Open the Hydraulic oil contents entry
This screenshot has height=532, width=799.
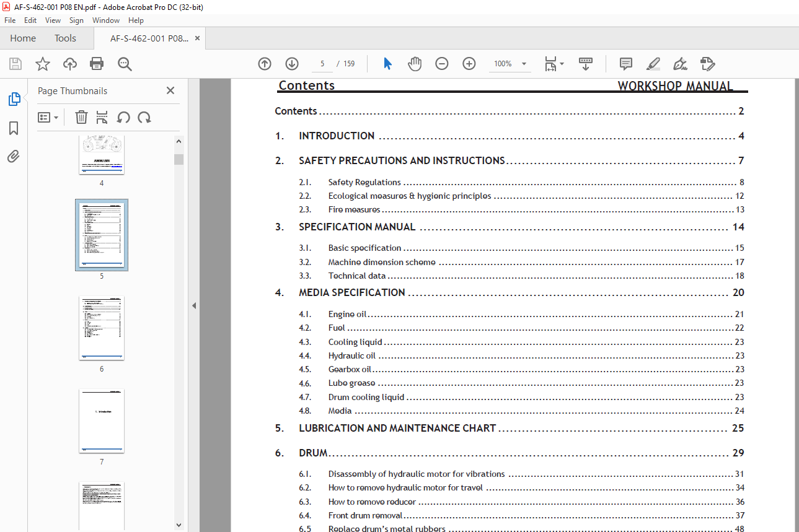[521, 355]
